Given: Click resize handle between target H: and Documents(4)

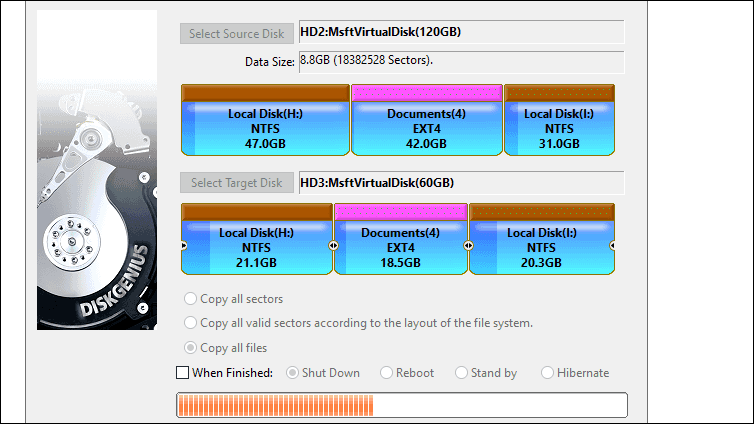Looking at the screenshot, I should pos(333,246).
